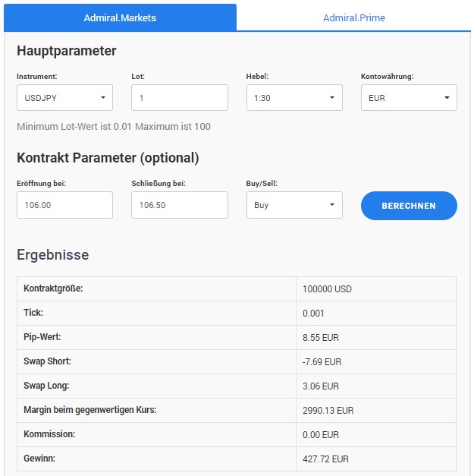The width and height of the screenshot is (474, 476).
Task: Click the Swap Long value 3.06 EUR
Action: [x=320, y=386]
